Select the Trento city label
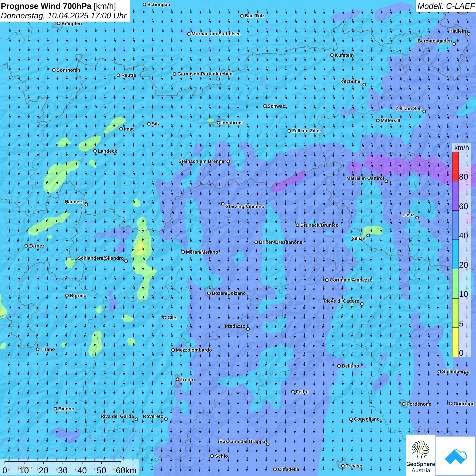 (188, 379)
